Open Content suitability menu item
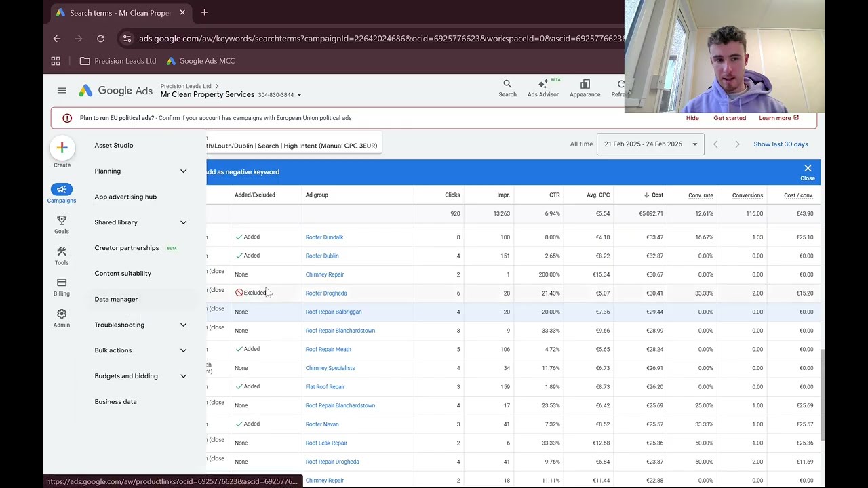 (123, 274)
